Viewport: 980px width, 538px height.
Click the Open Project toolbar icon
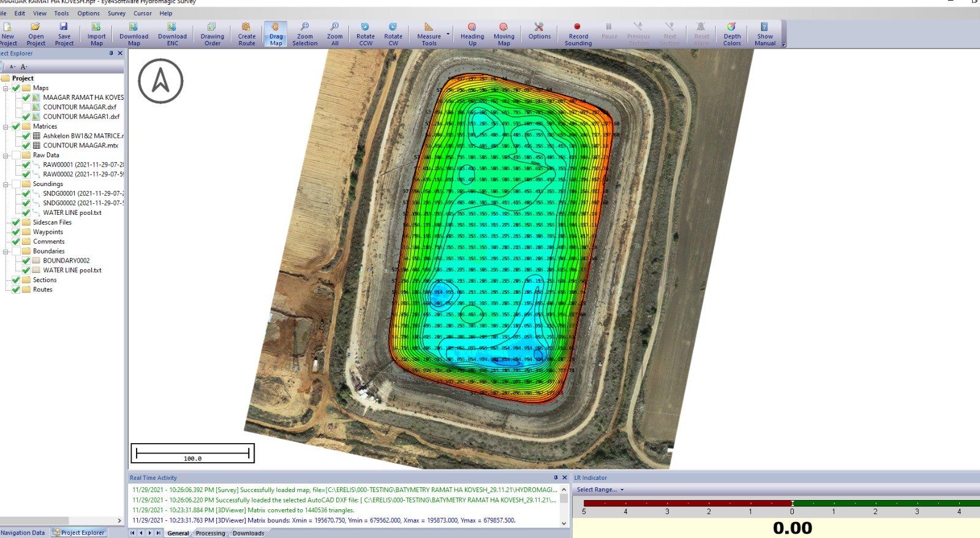click(x=36, y=34)
